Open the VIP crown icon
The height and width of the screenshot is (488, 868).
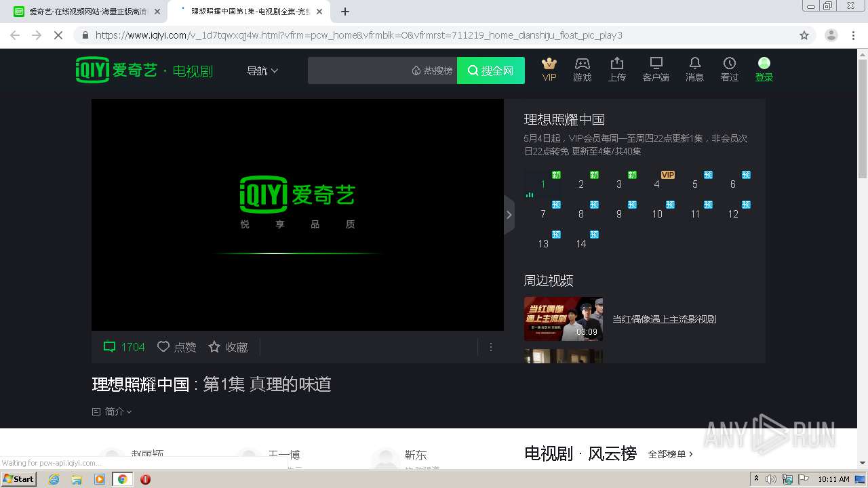pyautogui.click(x=549, y=64)
